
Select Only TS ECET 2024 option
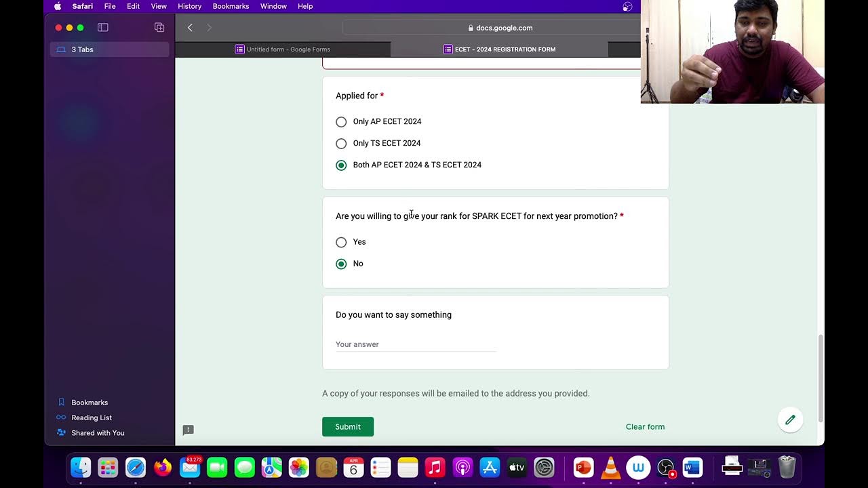341,144
